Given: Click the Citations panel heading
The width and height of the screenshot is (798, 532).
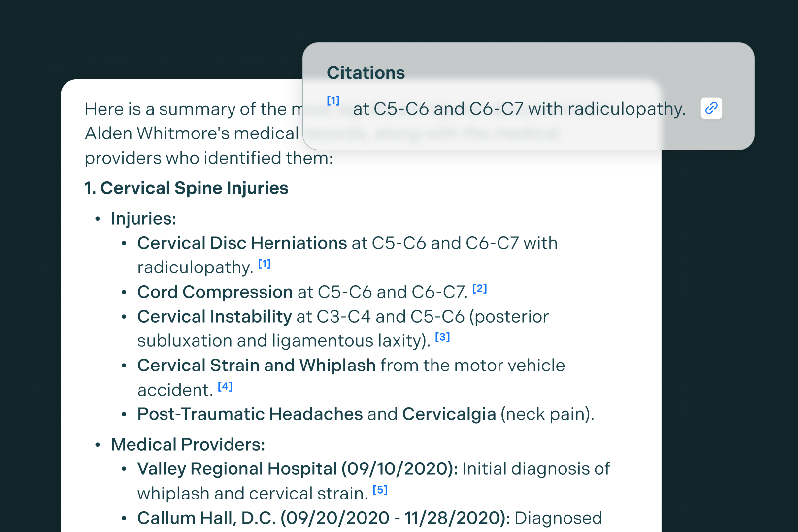Looking at the screenshot, I should tap(366, 73).
